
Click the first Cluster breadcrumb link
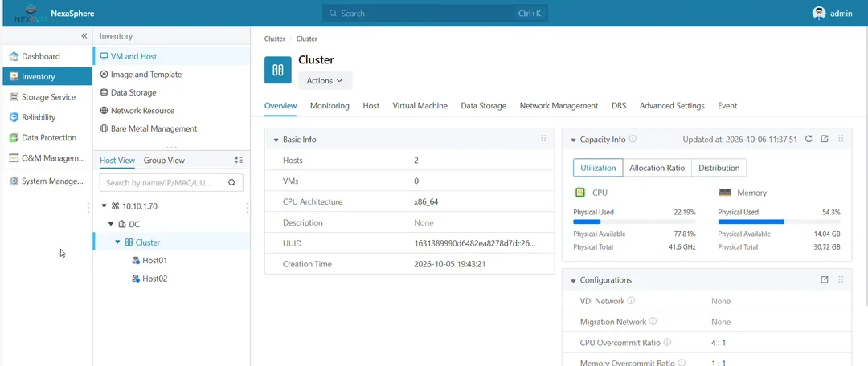click(x=275, y=39)
